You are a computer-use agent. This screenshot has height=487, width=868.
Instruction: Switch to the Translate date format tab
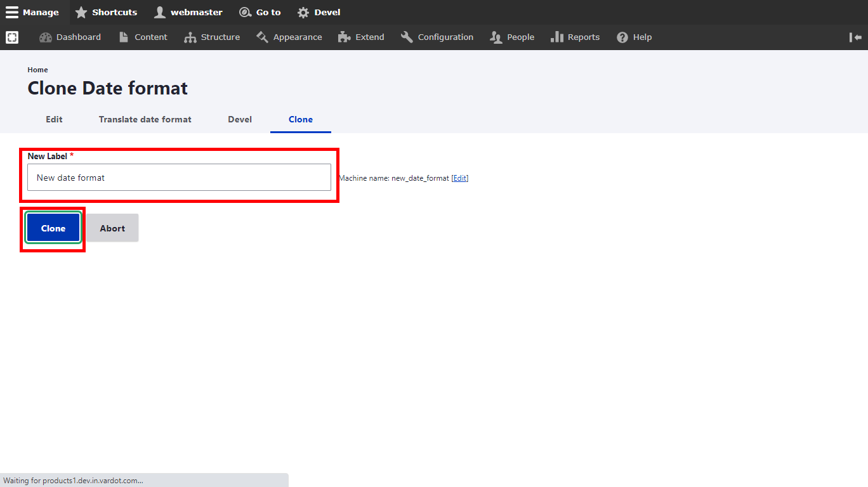point(145,119)
